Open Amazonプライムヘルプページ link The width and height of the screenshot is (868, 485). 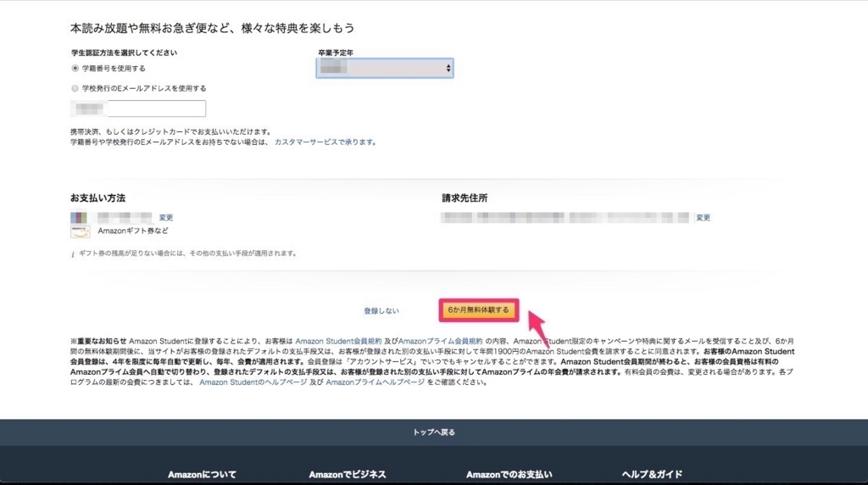[x=375, y=382]
